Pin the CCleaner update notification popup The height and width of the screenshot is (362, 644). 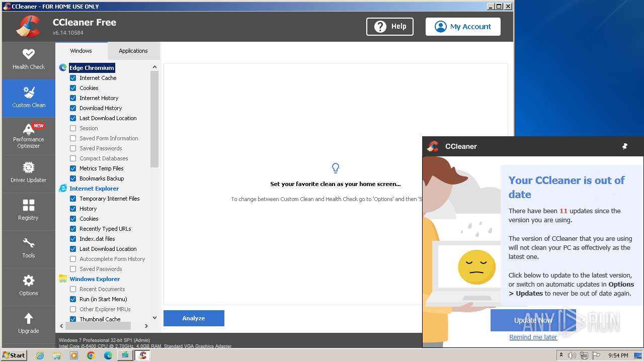tap(625, 146)
